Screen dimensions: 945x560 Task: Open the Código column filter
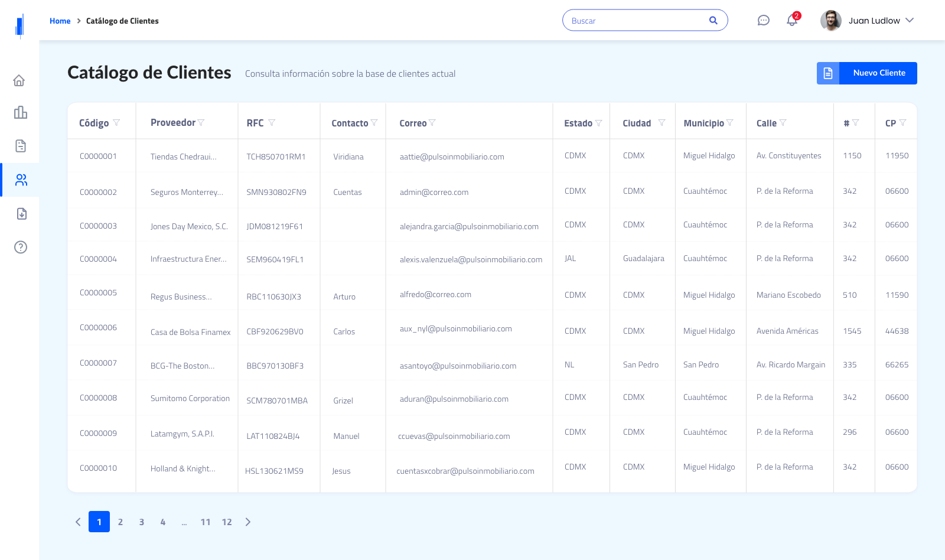pos(116,123)
